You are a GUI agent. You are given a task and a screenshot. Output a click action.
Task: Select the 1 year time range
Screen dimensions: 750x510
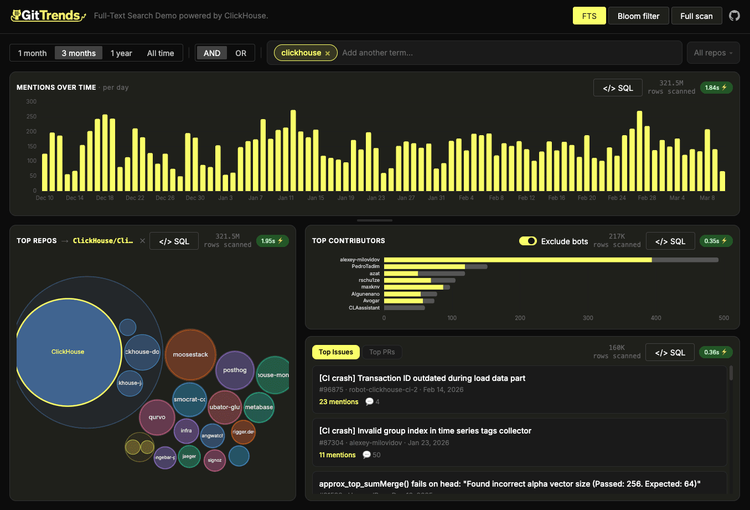click(121, 53)
